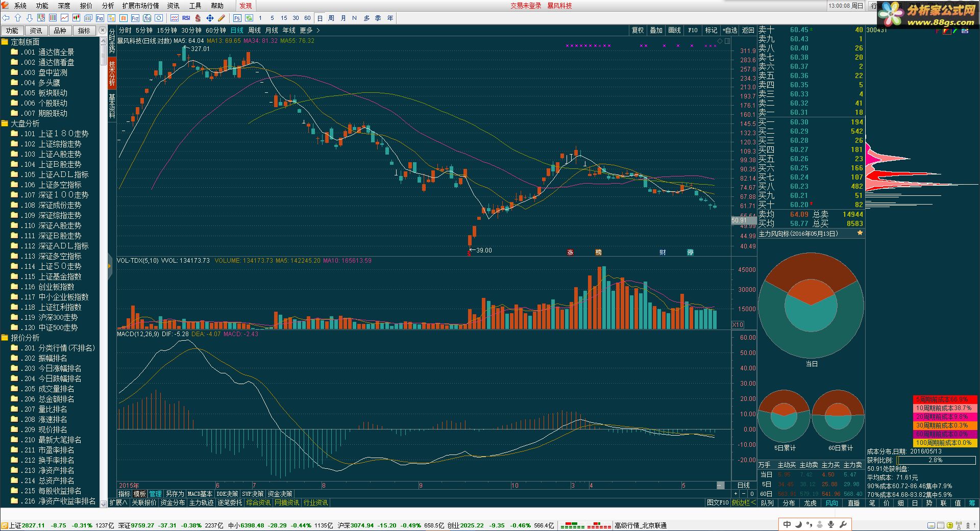Click the red 5周期前成本 legend swatch

[x=945, y=399]
